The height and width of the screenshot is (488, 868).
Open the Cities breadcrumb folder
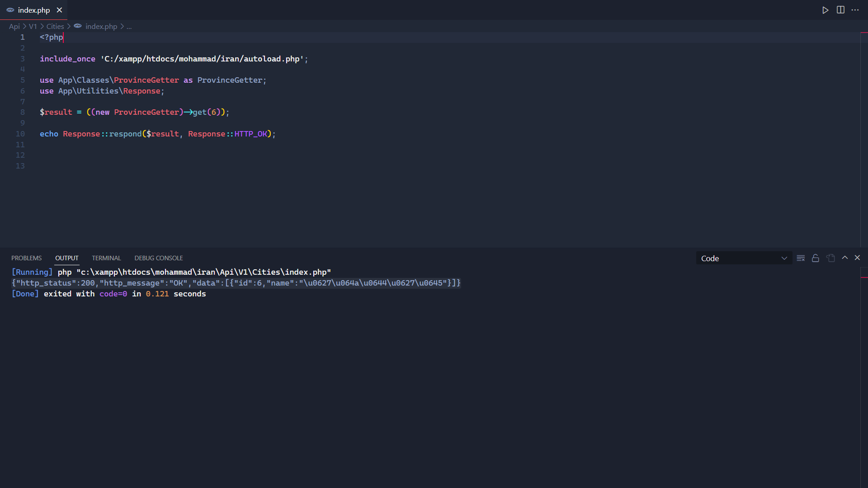(55, 26)
